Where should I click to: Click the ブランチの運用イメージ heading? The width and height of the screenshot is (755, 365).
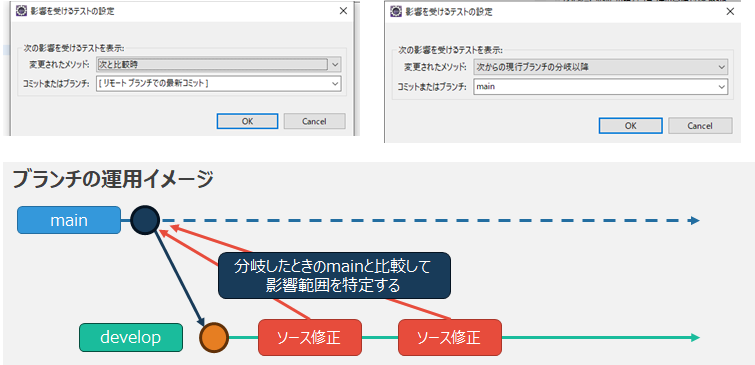click(x=112, y=180)
